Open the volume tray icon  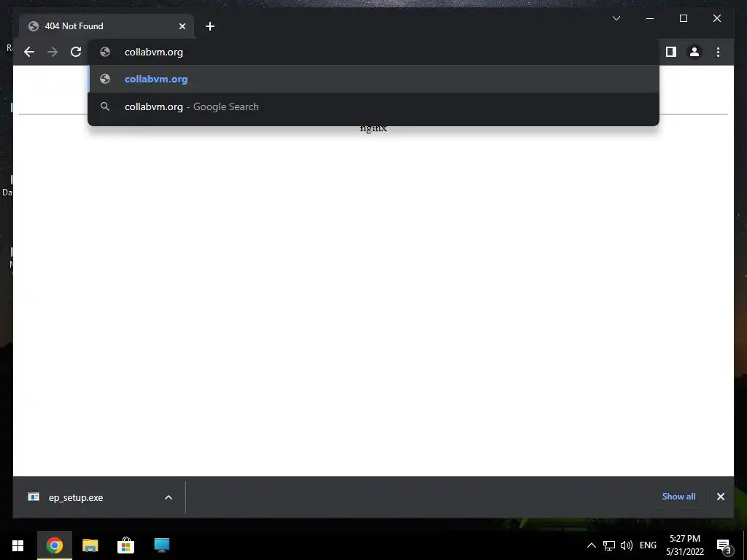[627, 545]
